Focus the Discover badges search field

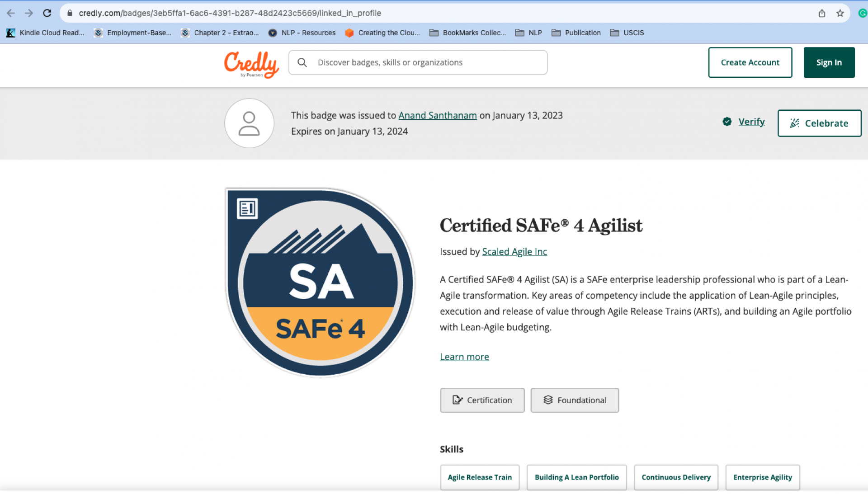coord(418,62)
